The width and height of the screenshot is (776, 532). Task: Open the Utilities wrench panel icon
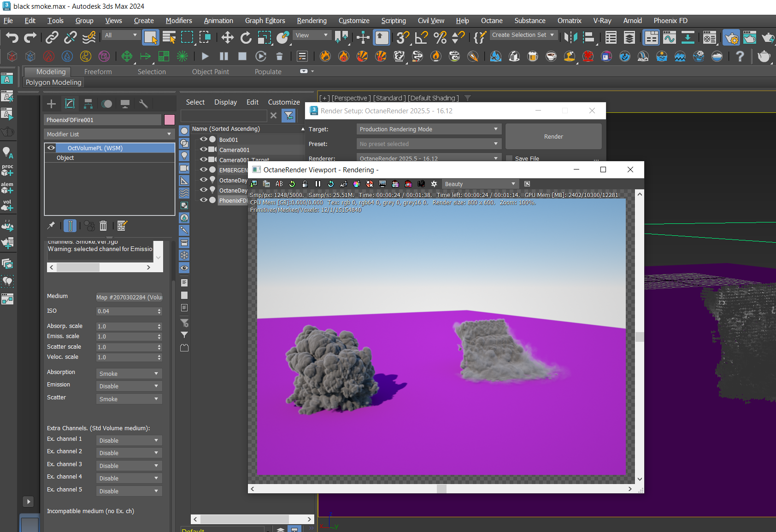pyautogui.click(x=143, y=104)
